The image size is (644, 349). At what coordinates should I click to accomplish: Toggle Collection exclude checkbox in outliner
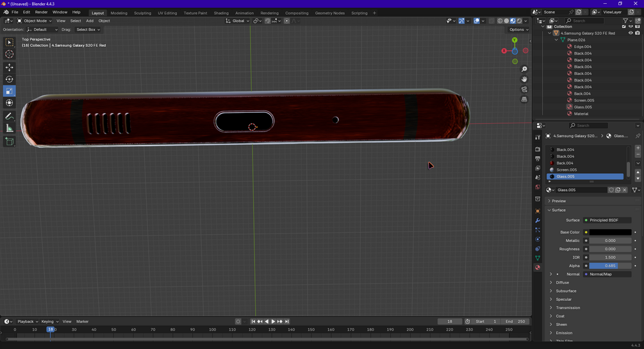[624, 26]
